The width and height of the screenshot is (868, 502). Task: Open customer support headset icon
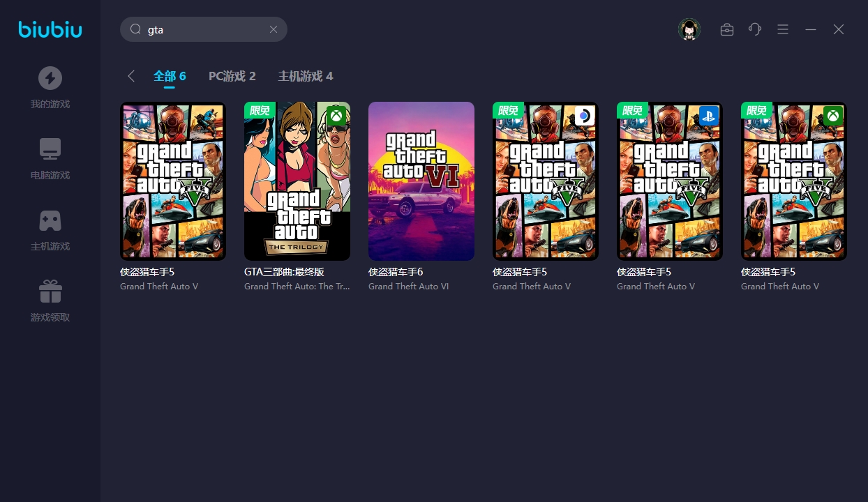pos(755,29)
